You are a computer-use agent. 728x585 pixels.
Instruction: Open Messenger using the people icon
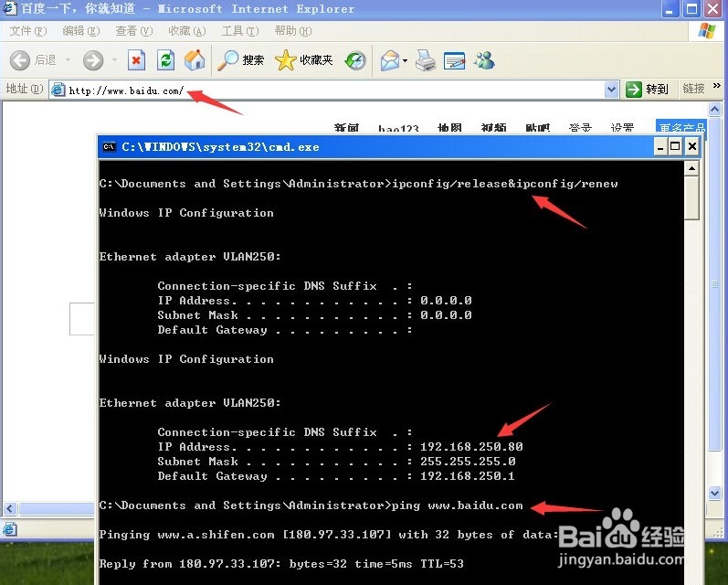point(484,60)
